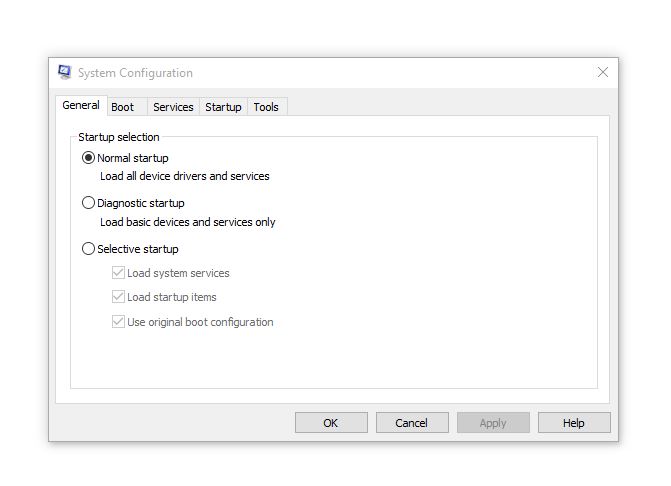Click the 'Load all device drivers and services' text
This screenshot has height=486, width=671.
pos(185,176)
